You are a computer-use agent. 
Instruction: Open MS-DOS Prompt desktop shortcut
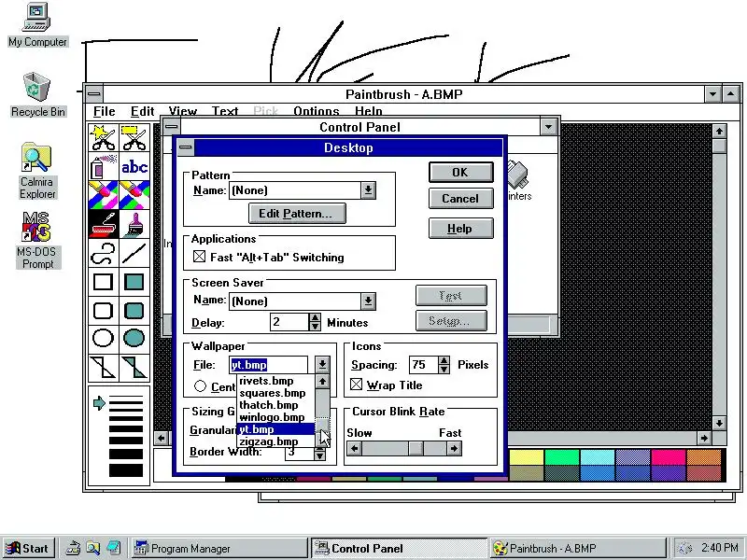click(x=37, y=241)
